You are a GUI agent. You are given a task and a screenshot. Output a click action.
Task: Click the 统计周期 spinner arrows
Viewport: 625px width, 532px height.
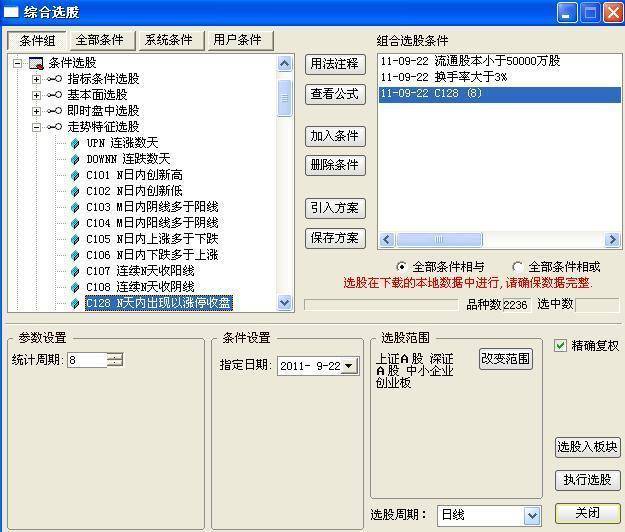tap(115, 360)
